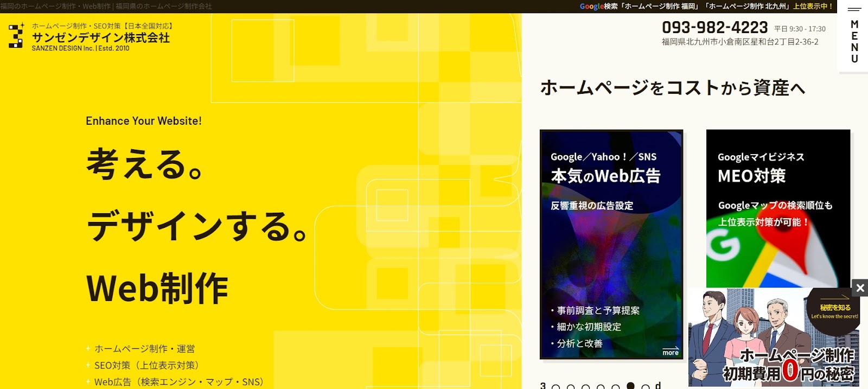Open the MEO対策 Googleマイビジネス card

[x=778, y=208]
